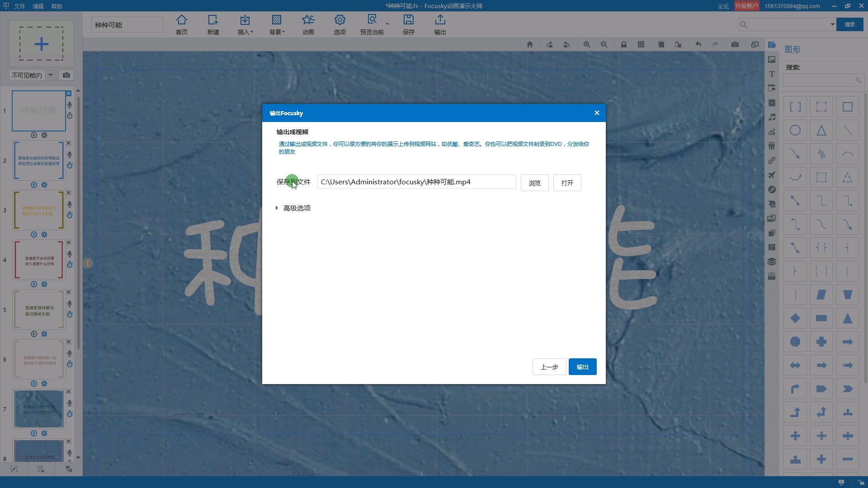868x488 pixels.
Task: Open the 编辑 menu
Action: click(38, 6)
